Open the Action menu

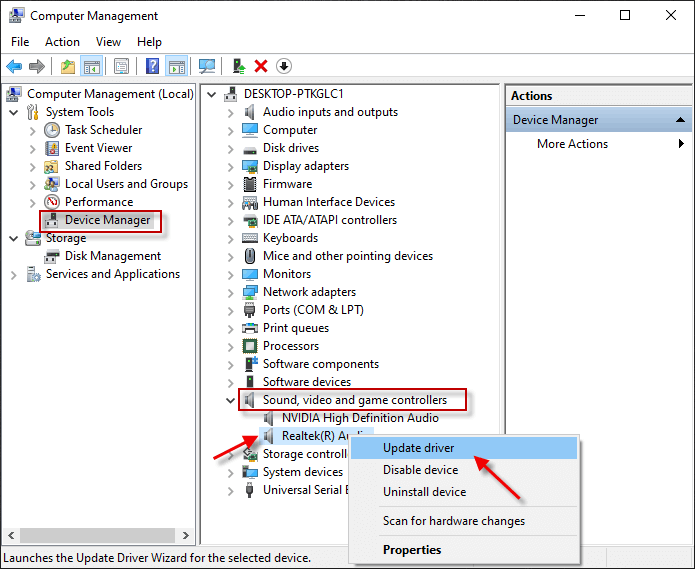62,42
